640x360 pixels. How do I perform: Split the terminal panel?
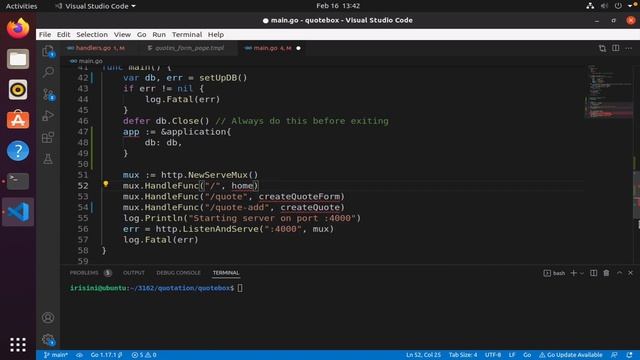click(x=593, y=273)
